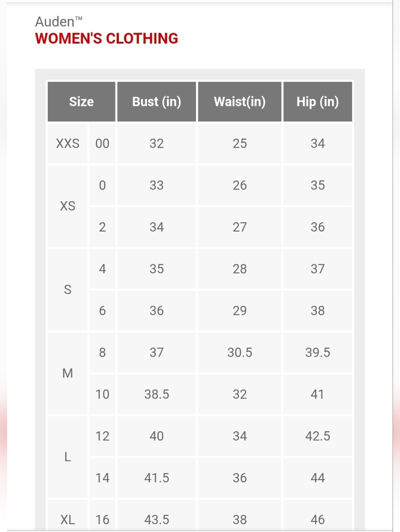The image size is (400, 532).
Task: Click the M size label cell
Action: 68,373
